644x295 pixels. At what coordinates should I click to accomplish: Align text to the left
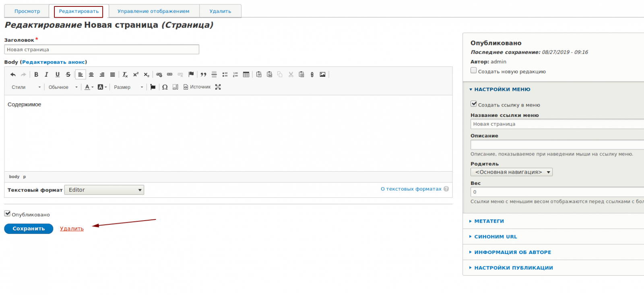tap(80, 75)
